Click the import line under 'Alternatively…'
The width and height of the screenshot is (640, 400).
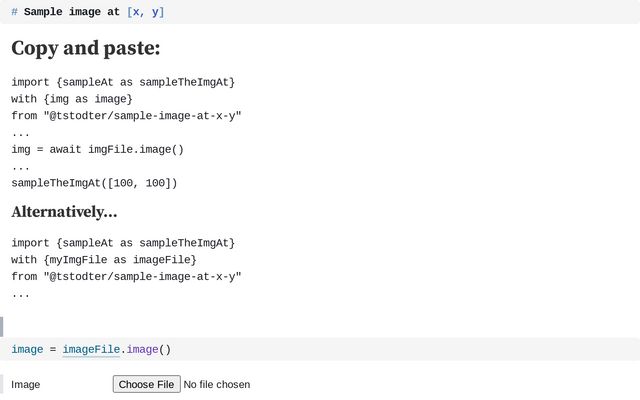pyautogui.click(x=123, y=243)
